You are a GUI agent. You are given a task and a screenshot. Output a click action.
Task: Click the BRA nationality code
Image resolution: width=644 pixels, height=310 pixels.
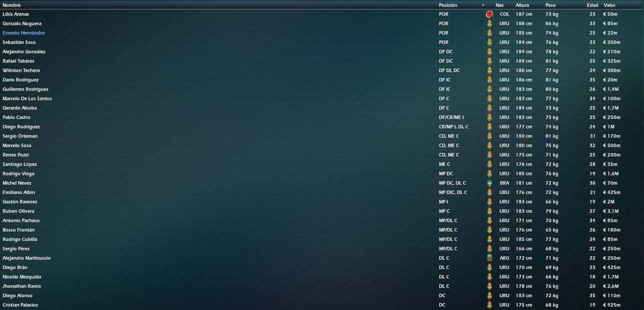coord(505,183)
